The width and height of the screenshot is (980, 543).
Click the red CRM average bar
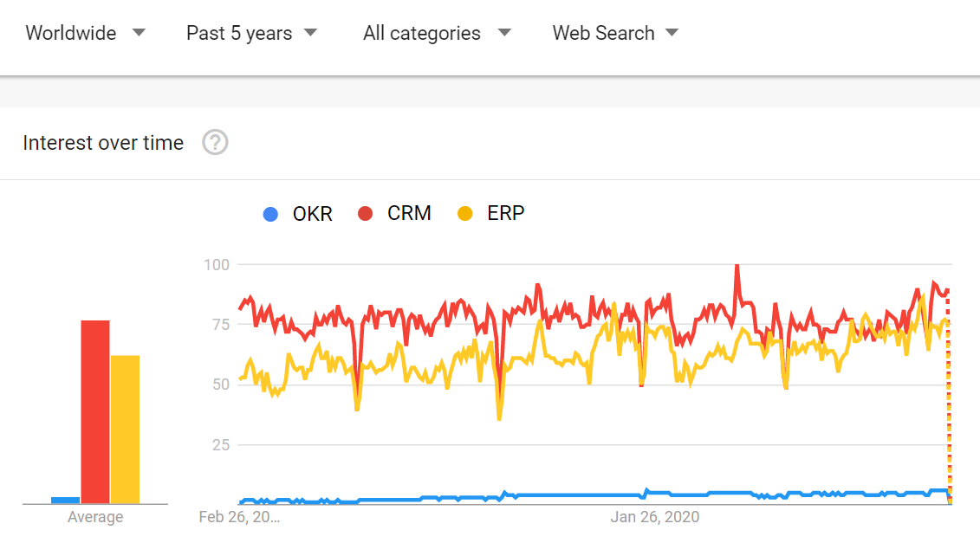coord(95,411)
